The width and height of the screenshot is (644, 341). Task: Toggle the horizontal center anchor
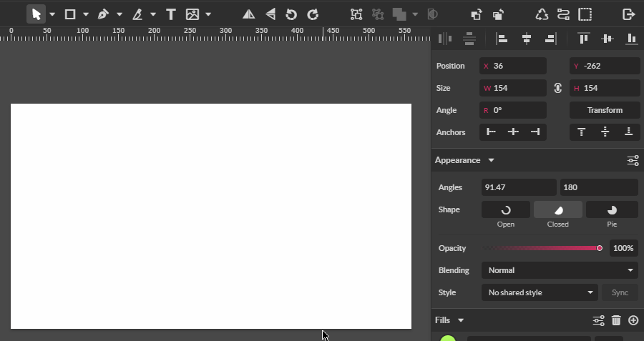[513, 132]
